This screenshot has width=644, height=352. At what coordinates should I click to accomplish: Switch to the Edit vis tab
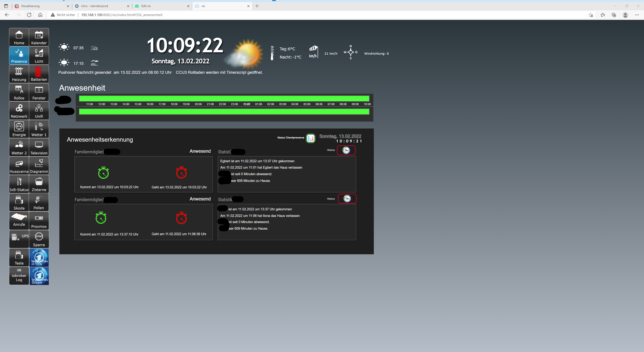[160, 6]
